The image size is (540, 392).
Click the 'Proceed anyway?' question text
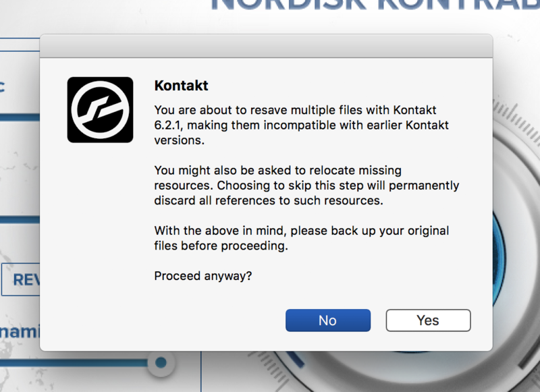(x=202, y=276)
